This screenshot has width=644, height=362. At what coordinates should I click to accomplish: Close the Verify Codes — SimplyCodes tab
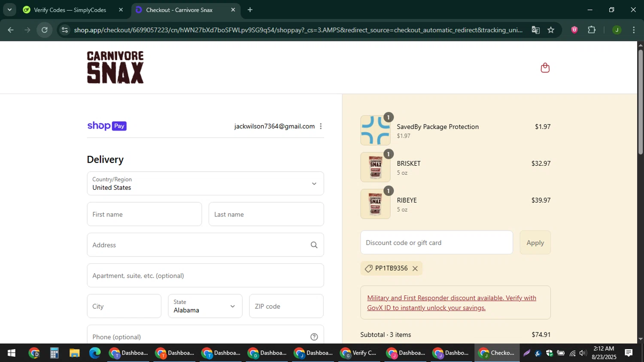(x=121, y=9)
